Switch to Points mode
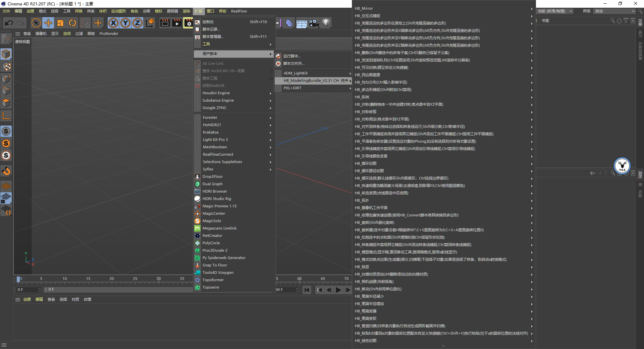The image size is (644, 349). pos(6,79)
